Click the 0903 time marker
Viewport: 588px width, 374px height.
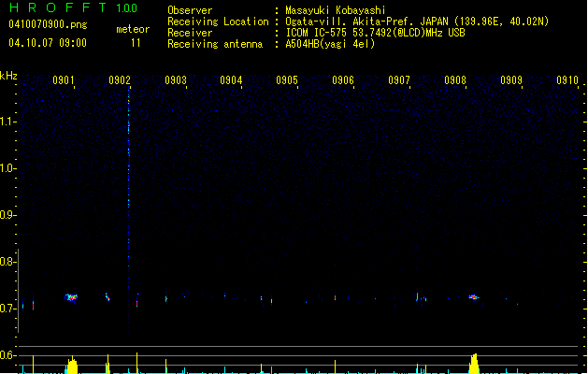click(176, 80)
